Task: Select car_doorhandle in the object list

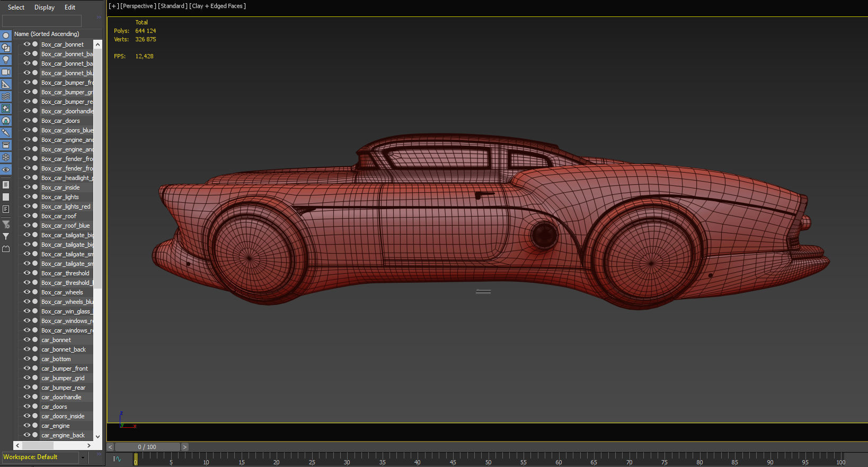Action: 61,397
